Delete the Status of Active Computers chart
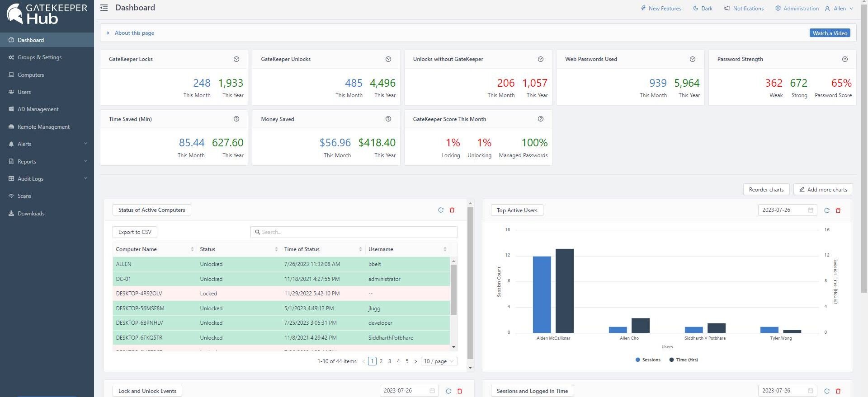This screenshot has height=397, width=868. (452, 210)
